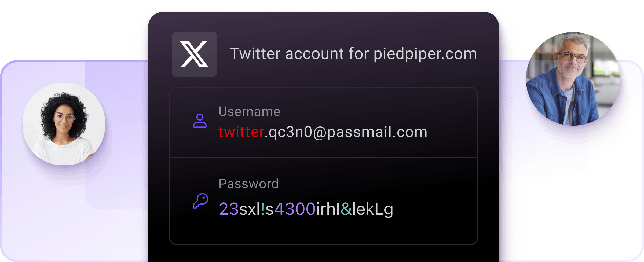Viewport: 644px width, 262px height.
Task: Click the purple '4300' digits in password
Action: (x=295, y=209)
